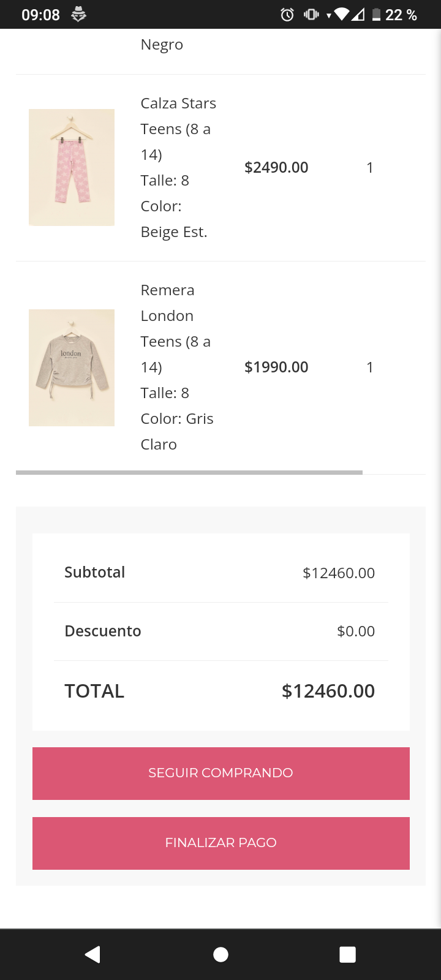Tap the battery status icon

[x=376, y=15]
